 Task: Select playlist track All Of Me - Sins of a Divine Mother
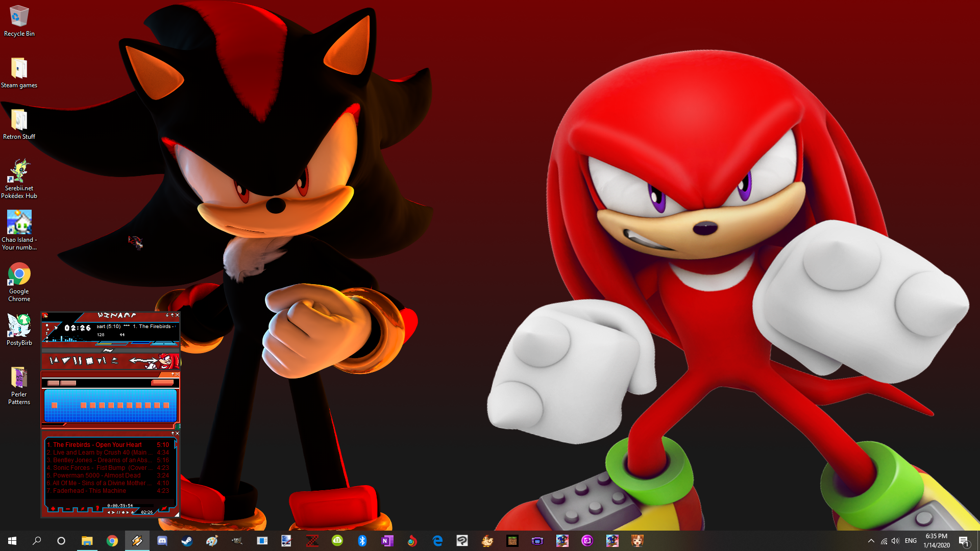(x=108, y=483)
